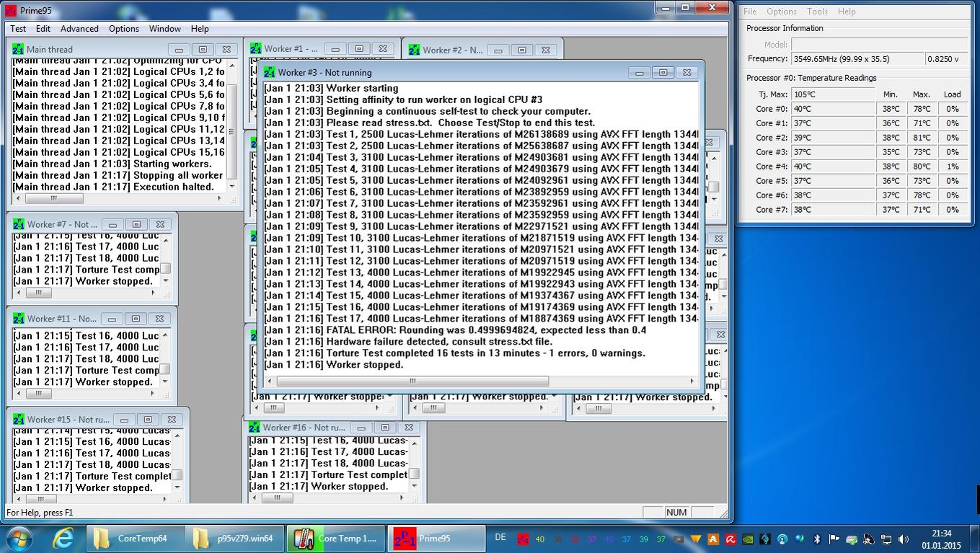Open the Advanced menu in Prime95
The image size is (980, 553).
[x=79, y=29]
